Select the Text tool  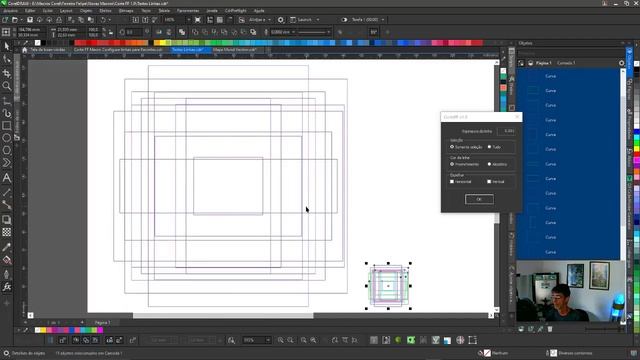click(7, 178)
